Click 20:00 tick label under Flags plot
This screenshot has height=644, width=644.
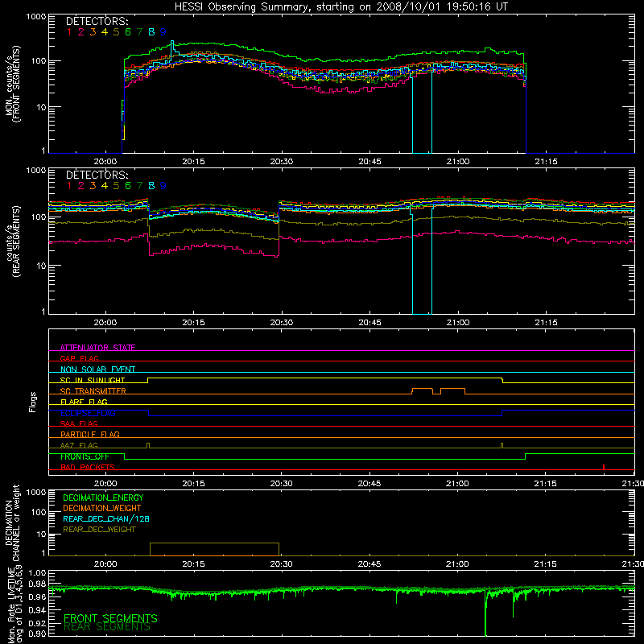[x=105, y=484]
